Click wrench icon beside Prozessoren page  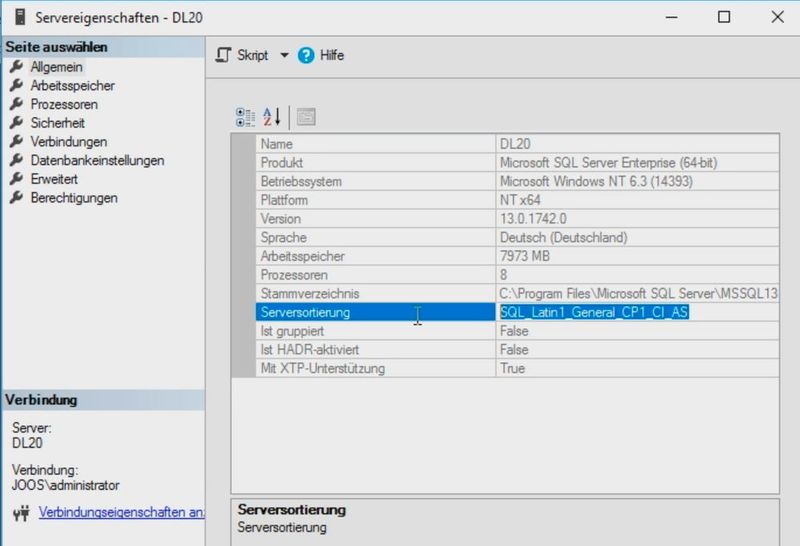click(x=16, y=104)
